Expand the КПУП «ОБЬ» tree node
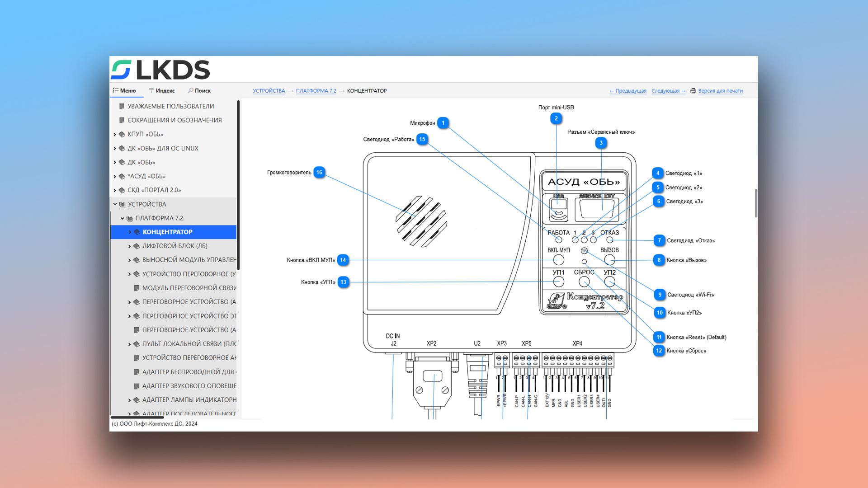This screenshot has height=488, width=868. 115,134
